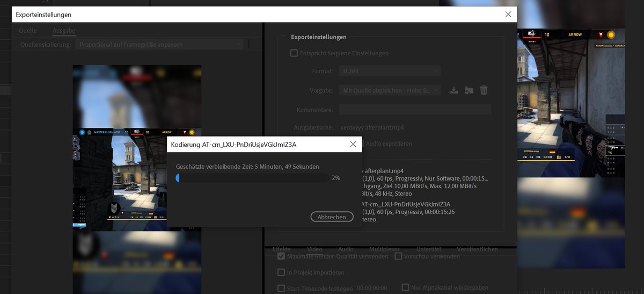Viewport: 644px width, 294px height.
Task: Enable Vorschau verwenden checkbox
Action: pyautogui.click(x=398, y=256)
